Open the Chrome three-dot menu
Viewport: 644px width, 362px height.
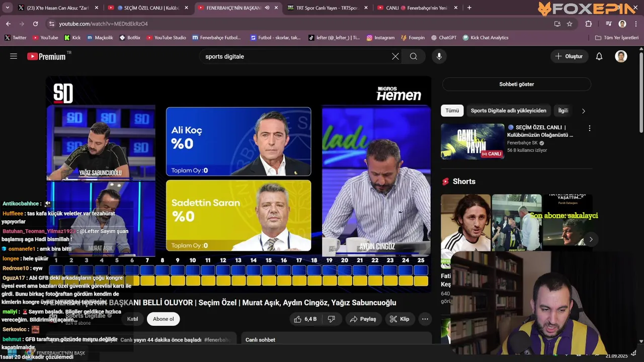click(x=636, y=24)
